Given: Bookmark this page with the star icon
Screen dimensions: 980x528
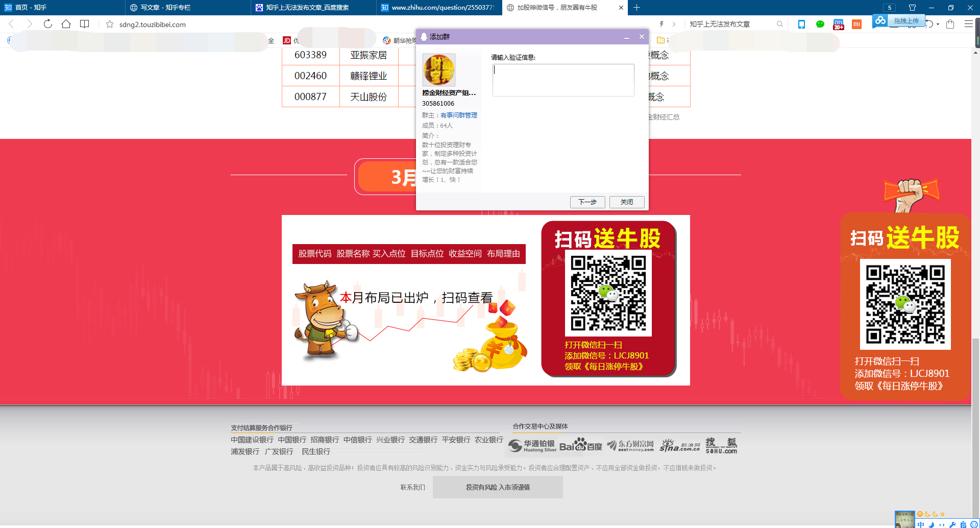Looking at the screenshot, I should click(110, 24).
